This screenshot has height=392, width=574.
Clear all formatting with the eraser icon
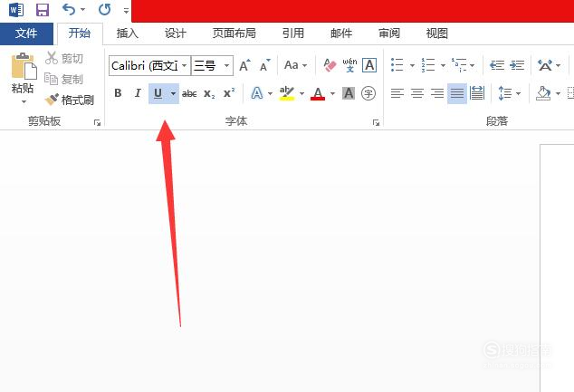(x=330, y=65)
